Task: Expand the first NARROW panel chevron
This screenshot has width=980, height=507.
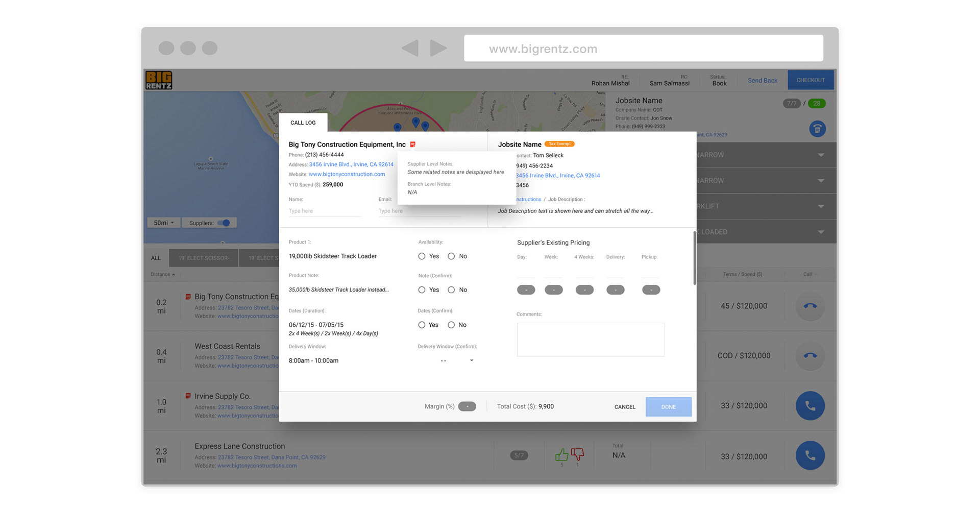Action: 821,155
